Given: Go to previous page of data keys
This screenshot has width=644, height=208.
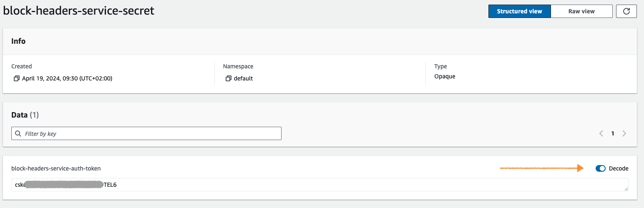Looking at the screenshot, I should point(601,134).
